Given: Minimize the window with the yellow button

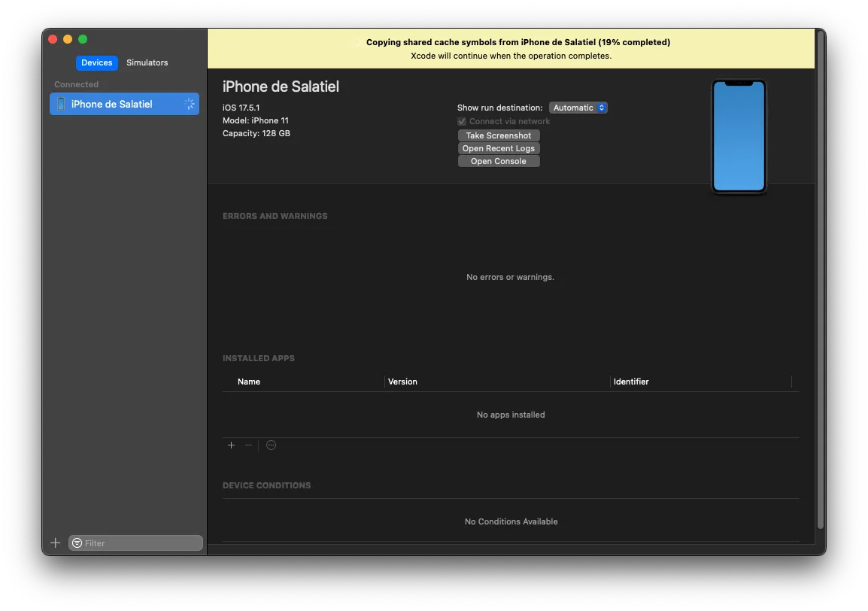Looking at the screenshot, I should pos(68,39).
